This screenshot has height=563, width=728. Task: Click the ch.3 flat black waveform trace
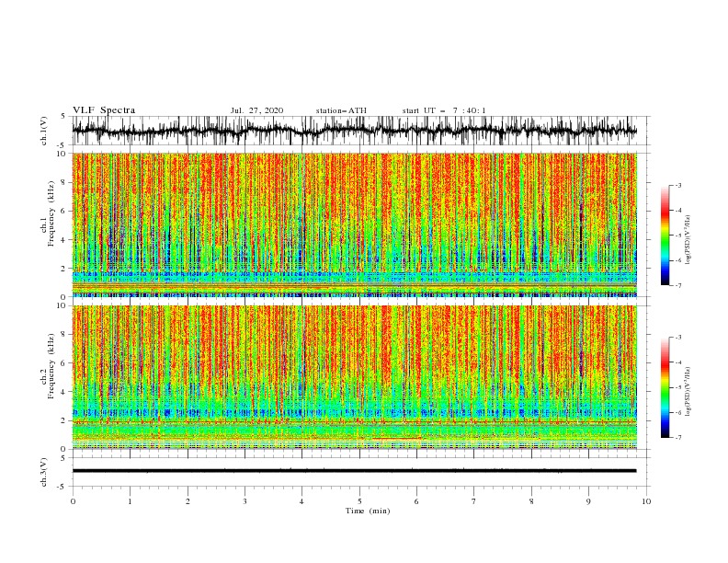point(354,471)
